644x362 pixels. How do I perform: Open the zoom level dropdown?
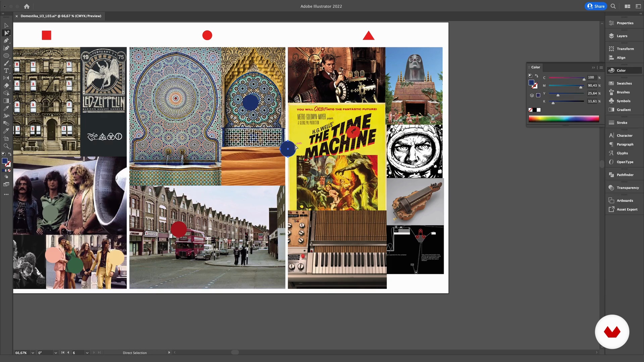point(33,353)
